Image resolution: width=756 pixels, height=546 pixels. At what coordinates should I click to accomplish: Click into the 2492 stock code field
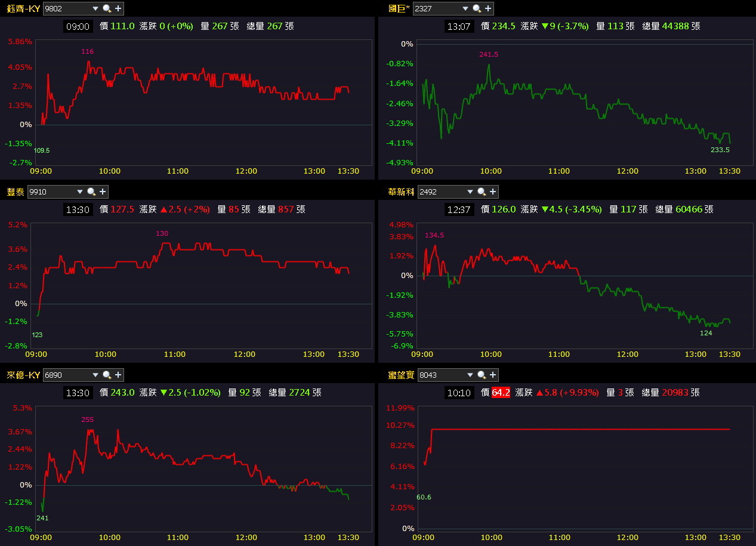[442, 192]
